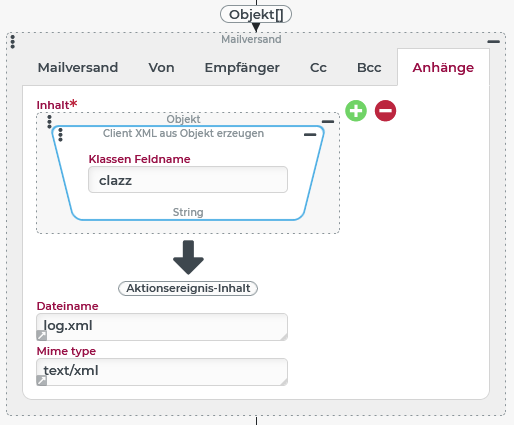This screenshot has width=514, height=425.
Task: Select the Cc tab
Action: (318, 68)
